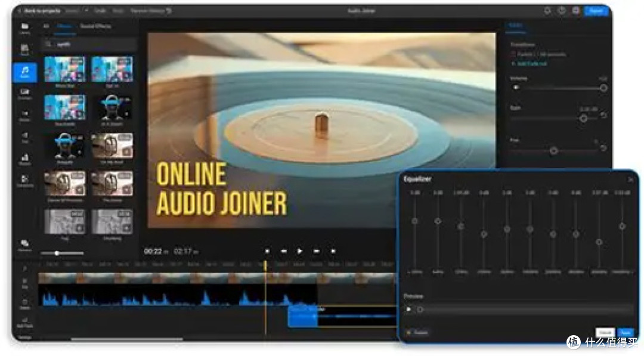Close the Equalizer dialog with X
This screenshot has height=356, width=644.
[630, 179]
